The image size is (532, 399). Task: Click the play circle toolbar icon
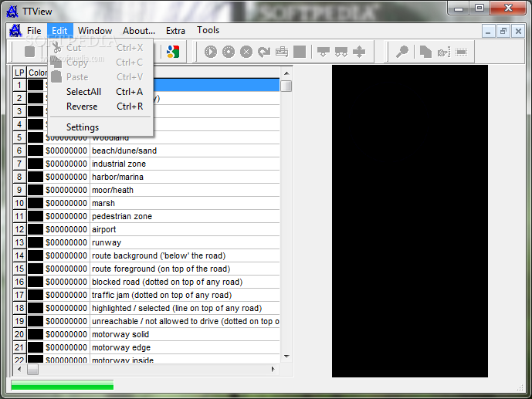point(210,52)
